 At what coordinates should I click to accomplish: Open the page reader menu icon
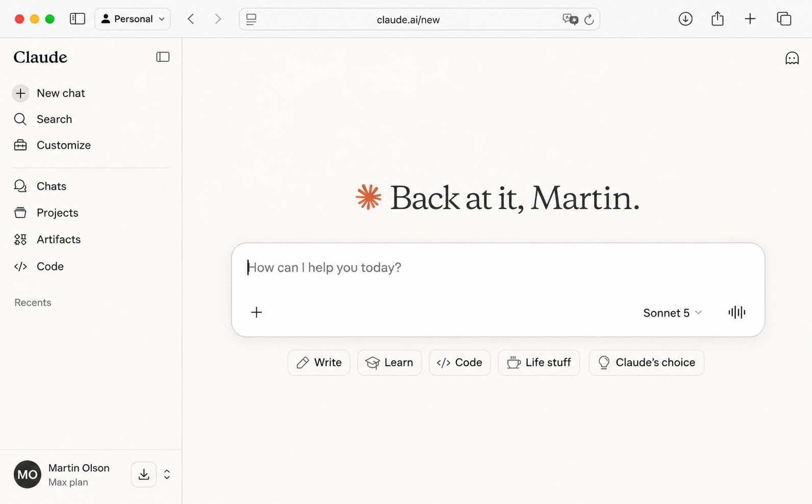click(x=251, y=19)
